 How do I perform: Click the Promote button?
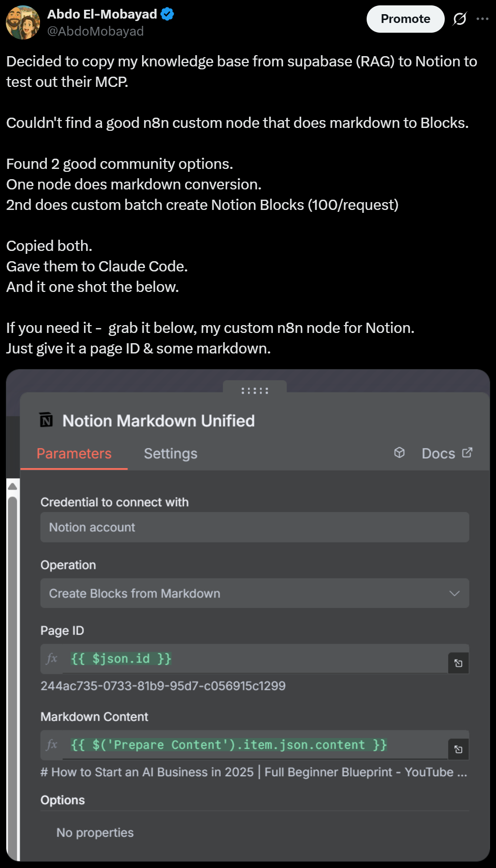(x=405, y=19)
